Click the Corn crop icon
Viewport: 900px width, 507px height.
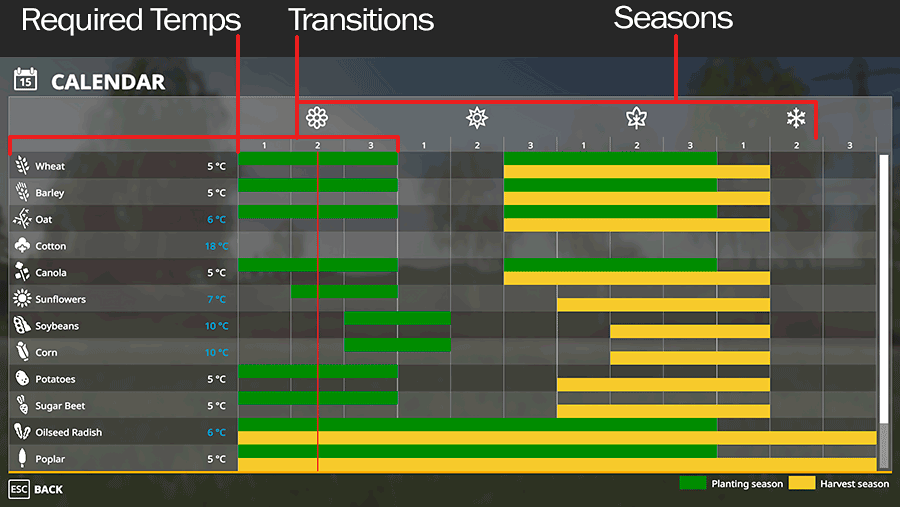click(x=22, y=351)
